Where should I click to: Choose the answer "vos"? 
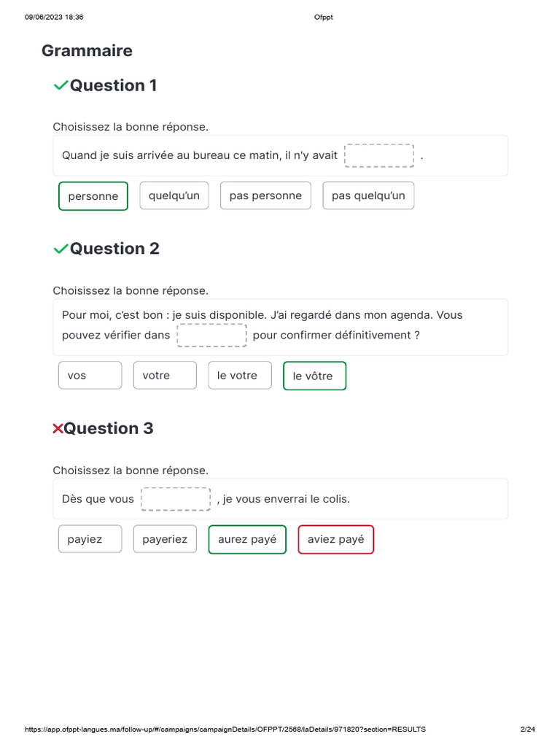tap(90, 376)
